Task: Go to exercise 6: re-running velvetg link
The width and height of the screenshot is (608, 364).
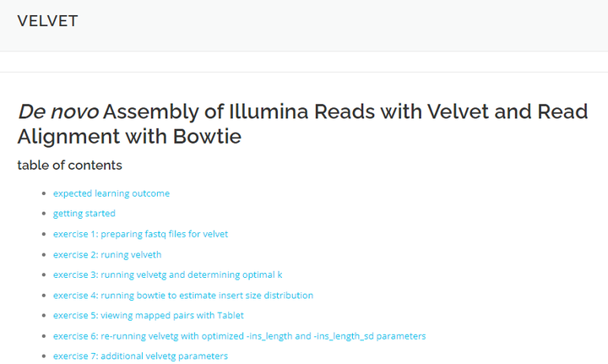Action: click(239, 336)
